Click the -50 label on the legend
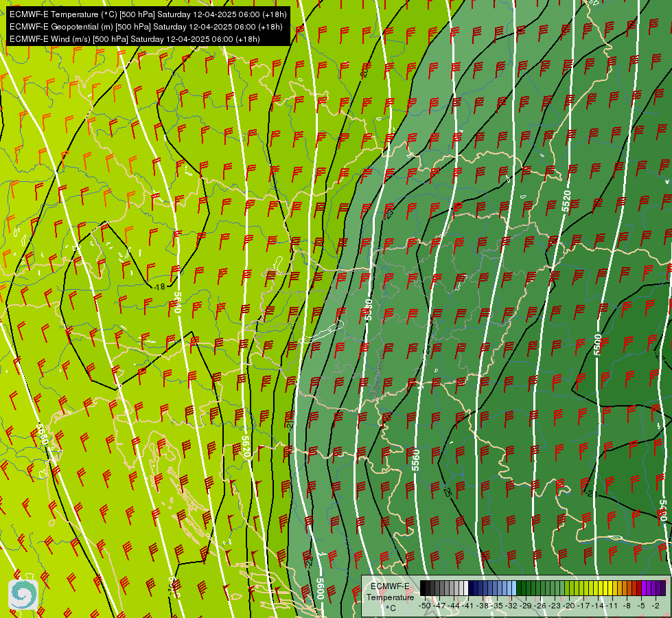The width and height of the screenshot is (672, 618). tap(425, 606)
